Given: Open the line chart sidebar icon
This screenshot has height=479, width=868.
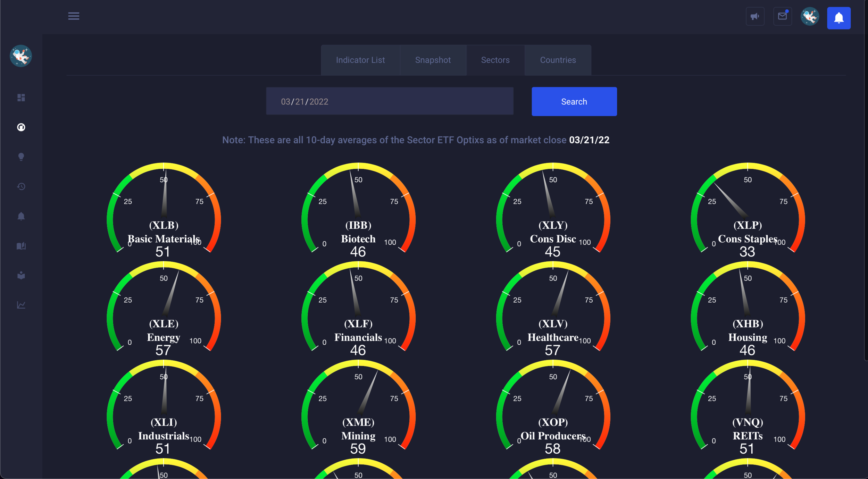Looking at the screenshot, I should tap(21, 305).
